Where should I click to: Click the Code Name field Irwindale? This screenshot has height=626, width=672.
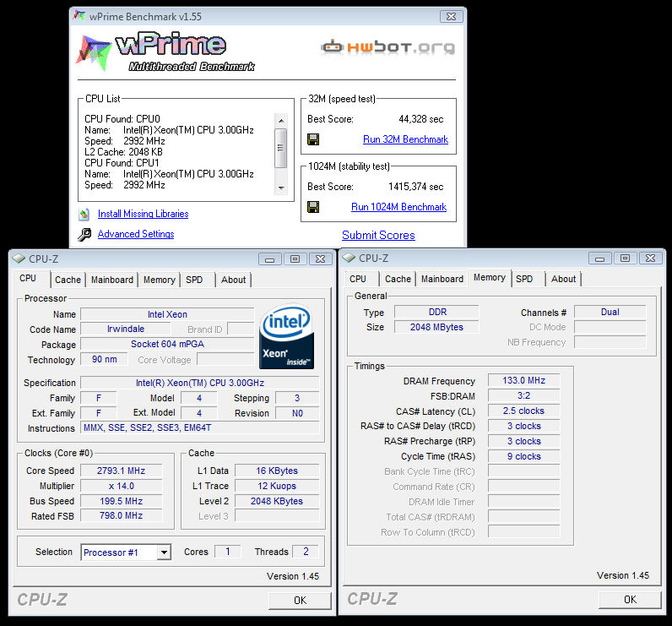[x=126, y=329]
